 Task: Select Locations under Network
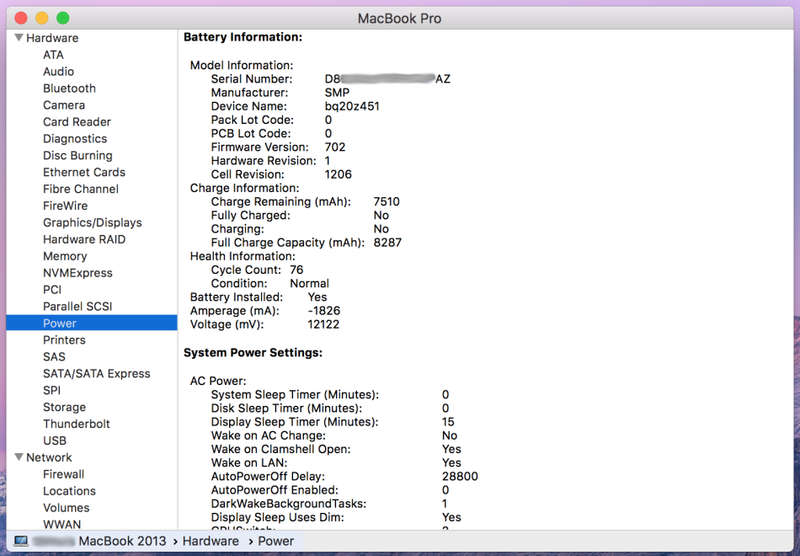click(69, 491)
